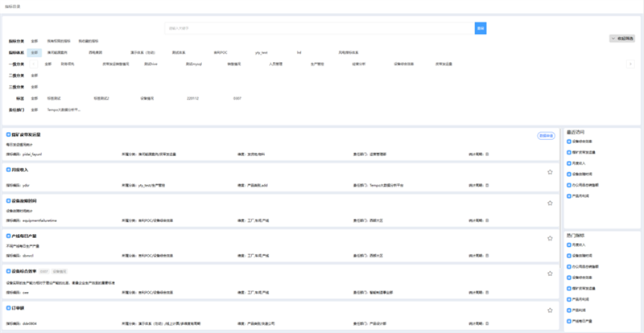Expand more 一级分类 options with right arrow
The image size is (644, 333).
(630, 64)
